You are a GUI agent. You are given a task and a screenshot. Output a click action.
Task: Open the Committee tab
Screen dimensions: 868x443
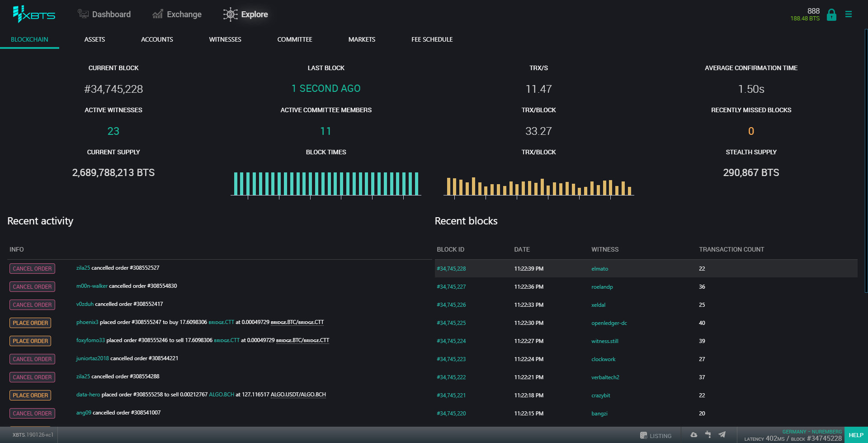point(295,39)
